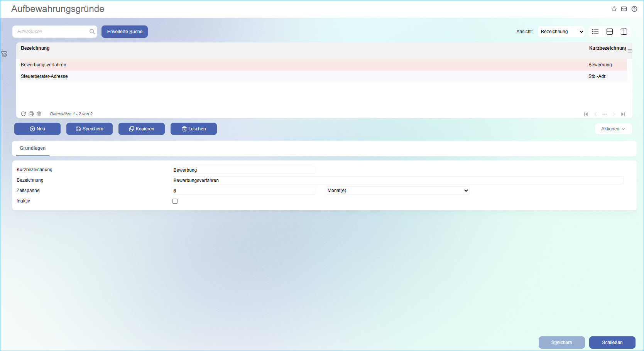Click Erweiterte Suche button

click(x=125, y=32)
